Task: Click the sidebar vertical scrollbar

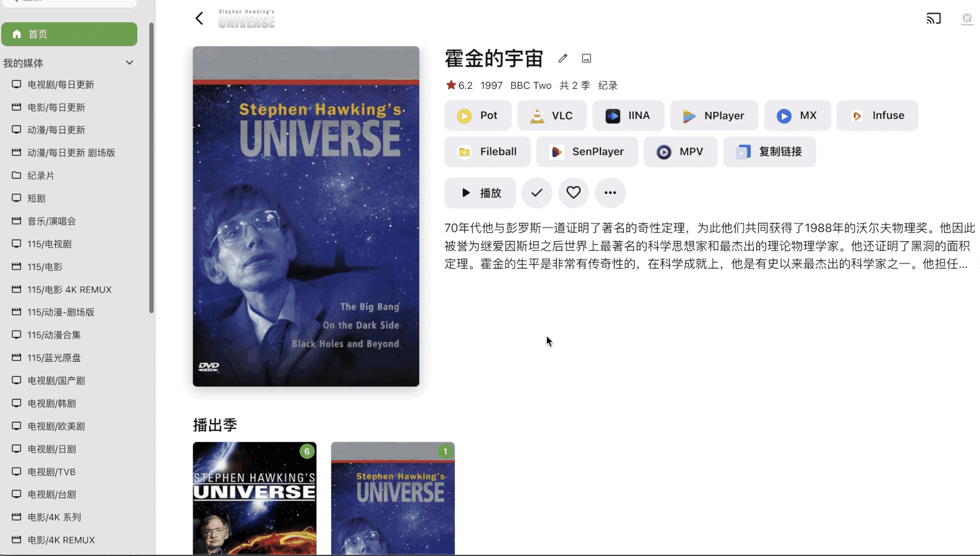Action: (151, 167)
